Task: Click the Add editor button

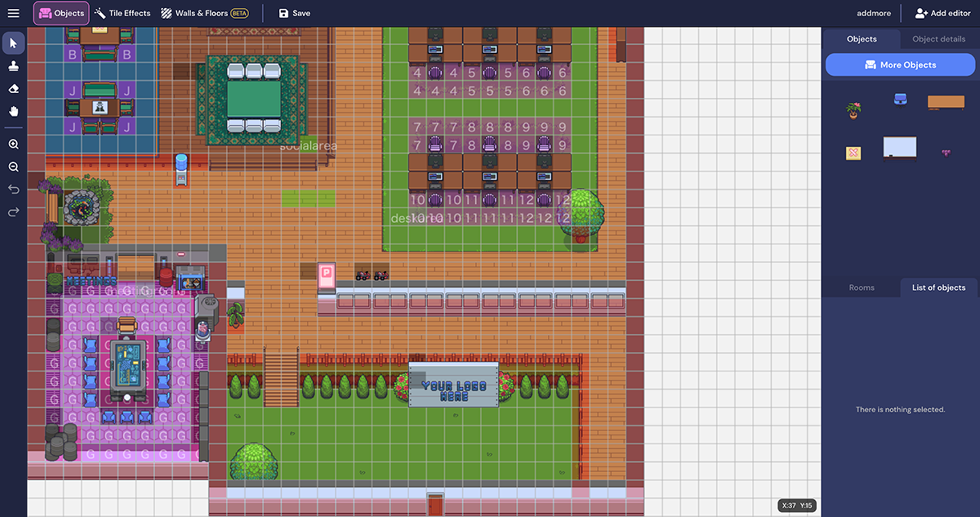Action: tap(943, 13)
